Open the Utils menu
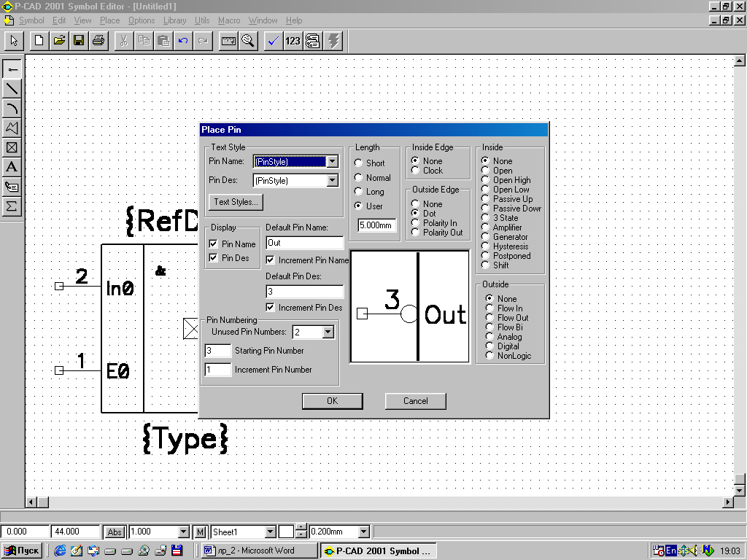The width and height of the screenshot is (747, 560). pyautogui.click(x=202, y=20)
